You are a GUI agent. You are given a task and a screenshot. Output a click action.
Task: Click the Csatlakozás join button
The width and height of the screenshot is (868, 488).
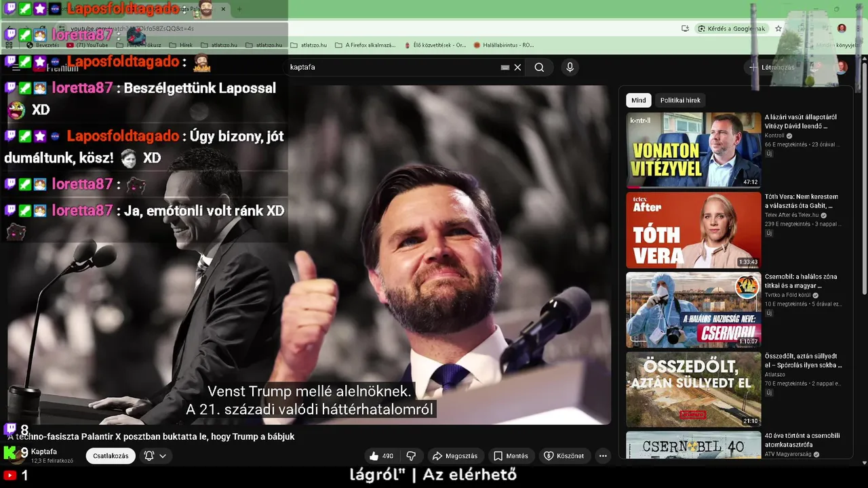point(110,456)
